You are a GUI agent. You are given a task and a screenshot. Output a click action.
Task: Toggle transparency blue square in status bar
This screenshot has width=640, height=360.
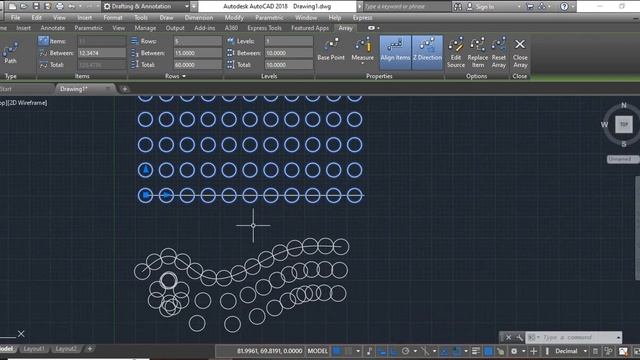(x=488, y=351)
